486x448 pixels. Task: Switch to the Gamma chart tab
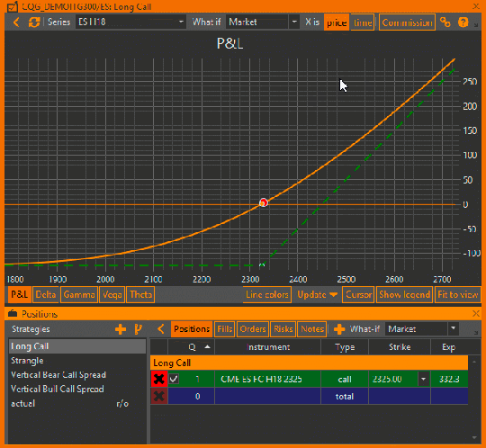79,294
